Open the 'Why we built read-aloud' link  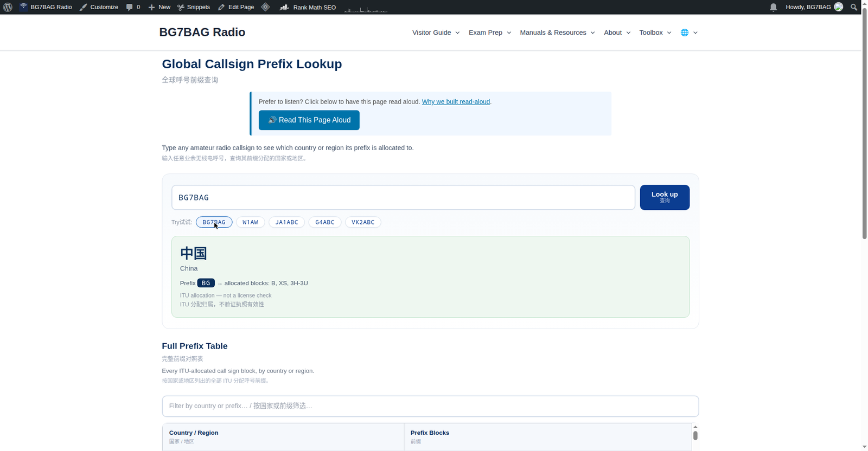pyautogui.click(x=456, y=102)
